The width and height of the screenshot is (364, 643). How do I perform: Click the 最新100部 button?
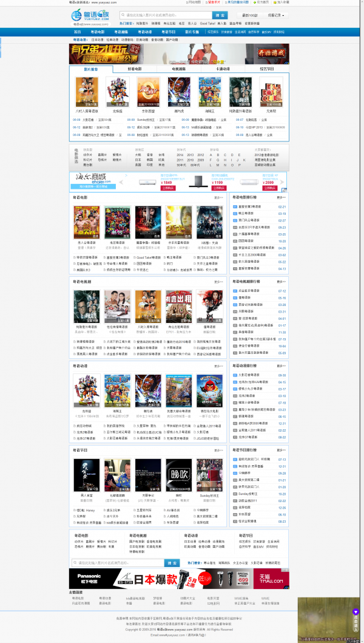[249, 15]
